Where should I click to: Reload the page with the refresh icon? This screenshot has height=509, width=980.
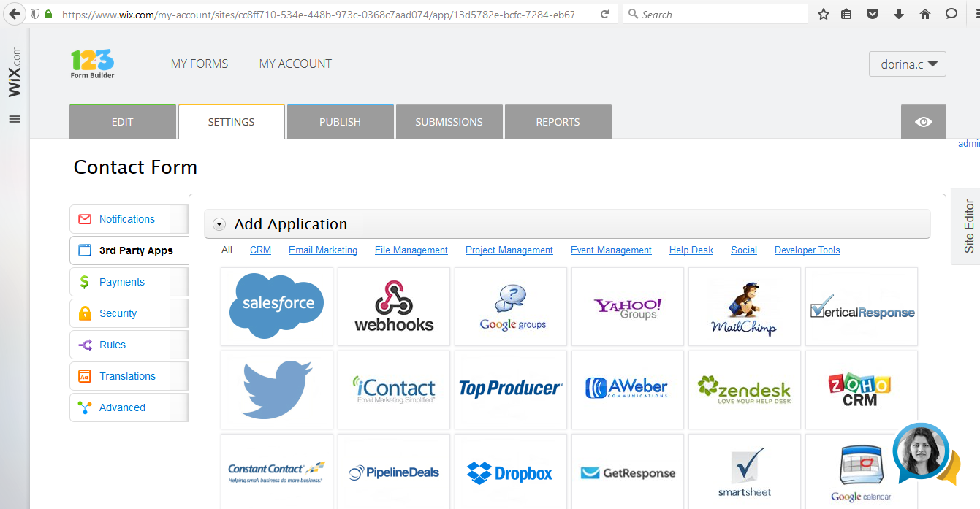pos(604,14)
